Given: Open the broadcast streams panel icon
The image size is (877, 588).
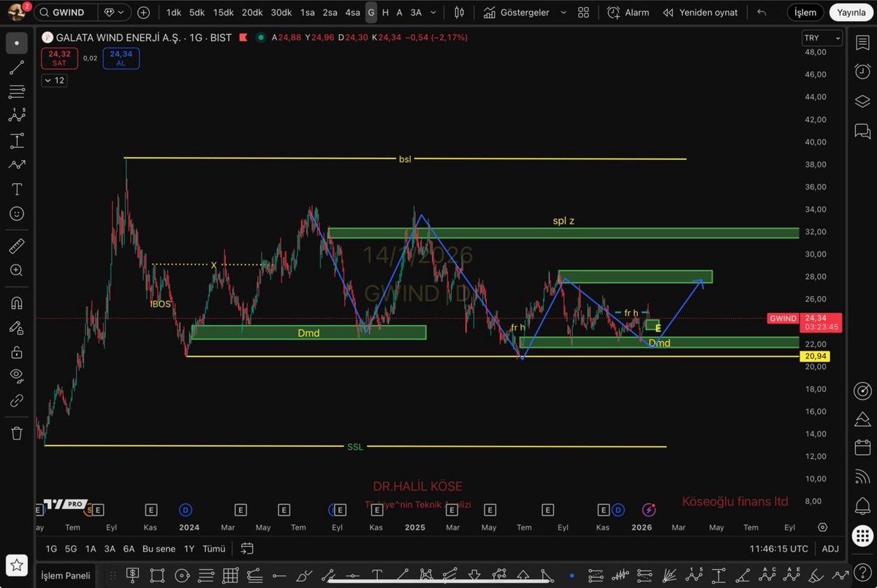Looking at the screenshot, I should click(862, 476).
